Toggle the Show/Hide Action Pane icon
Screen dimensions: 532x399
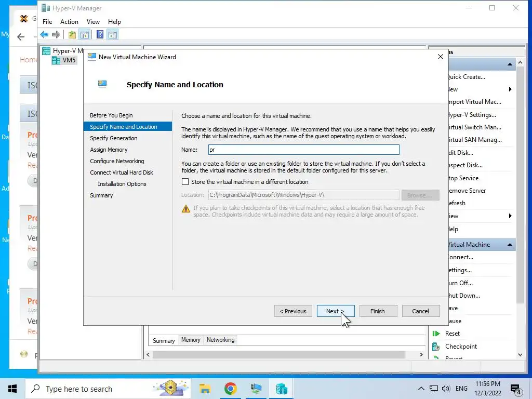point(113,34)
